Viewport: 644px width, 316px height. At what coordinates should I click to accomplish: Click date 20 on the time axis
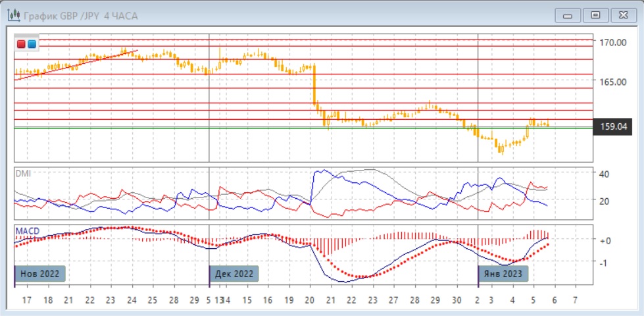[310, 300]
